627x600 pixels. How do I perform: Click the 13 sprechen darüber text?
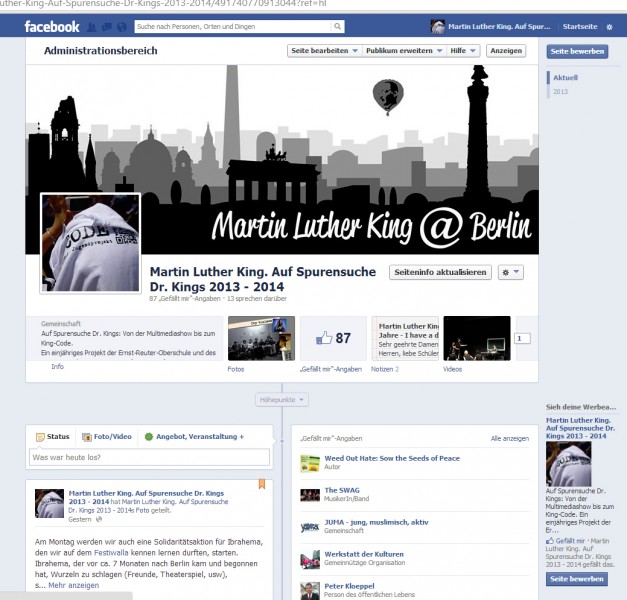pyautogui.click(x=257, y=298)
